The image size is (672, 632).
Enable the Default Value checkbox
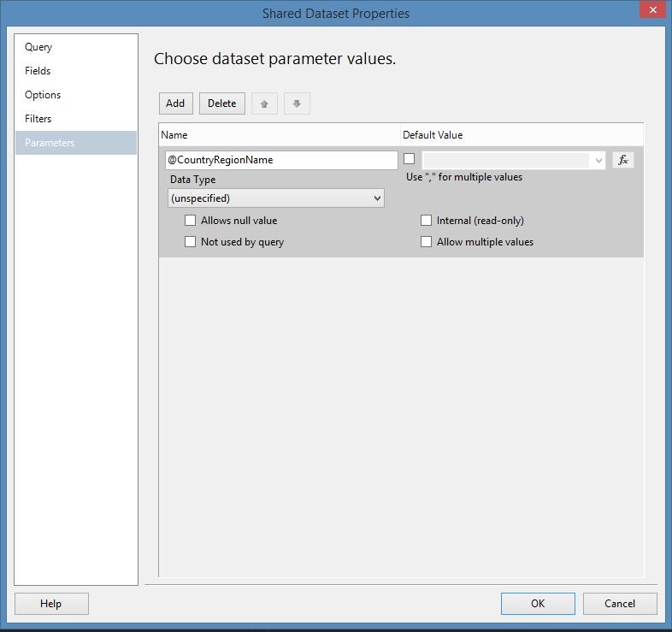pyautogui.click(x=410, y=159)
